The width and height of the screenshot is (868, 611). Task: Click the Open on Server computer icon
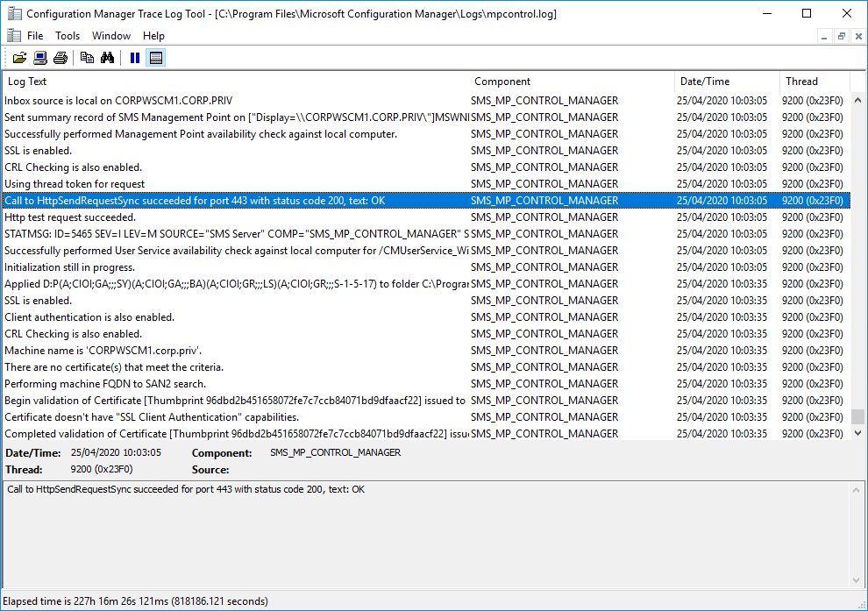pyautogui.click(x=40, y=58)
